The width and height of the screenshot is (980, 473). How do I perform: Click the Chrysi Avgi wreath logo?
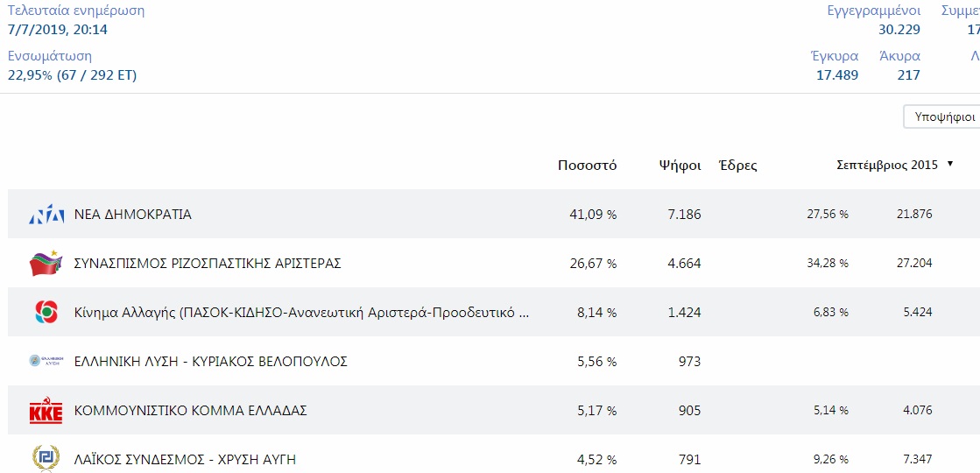(46, 459)
